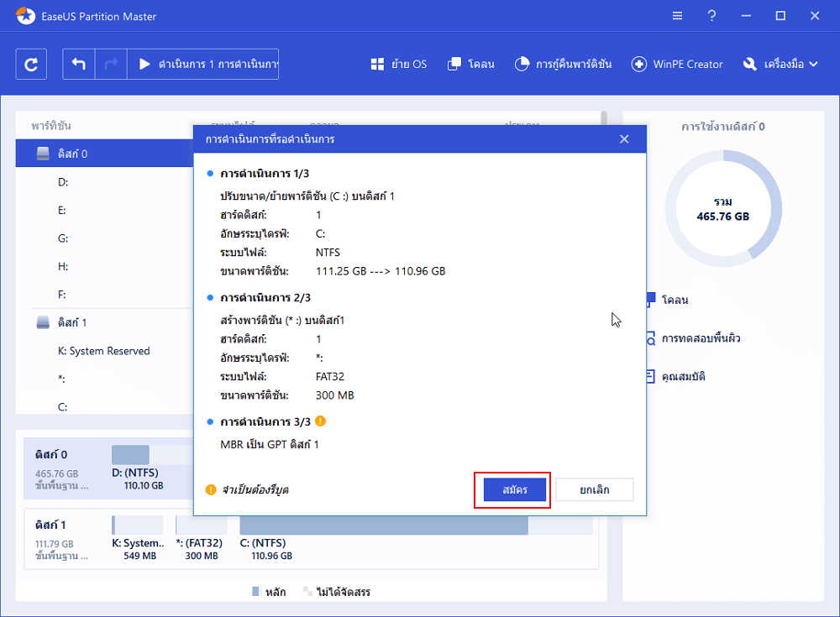This screenshot has height=617, width=840.
Task: Click the ย้าย OS migrate button
Action: 398,65
